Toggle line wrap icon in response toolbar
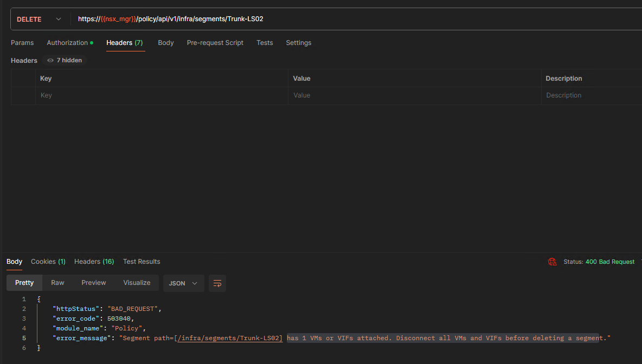 pos(217,283)
